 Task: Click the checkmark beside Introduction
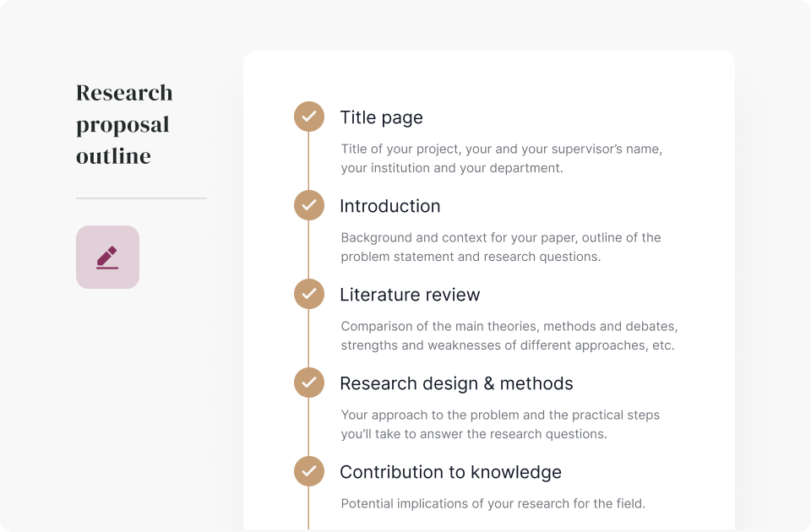point(309,205)
